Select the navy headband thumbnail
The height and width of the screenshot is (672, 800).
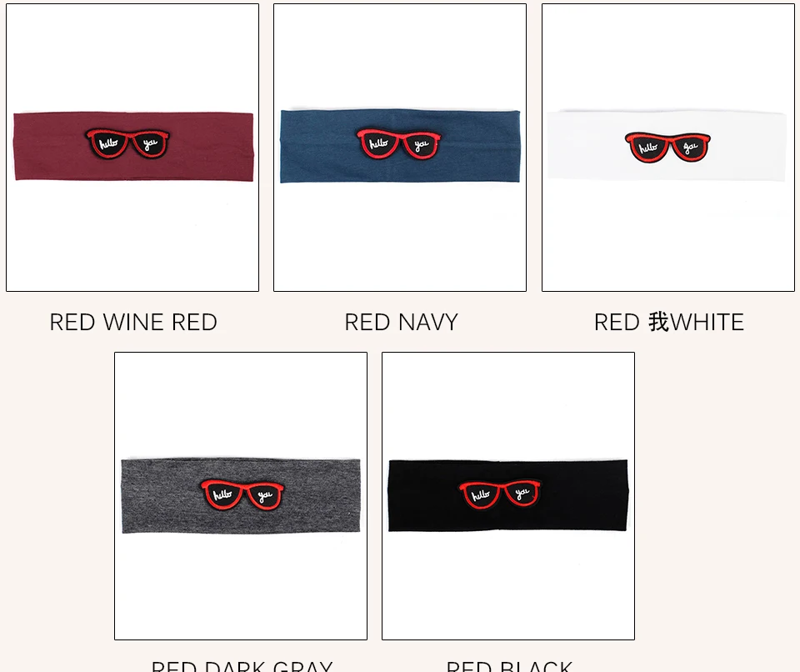[400, 148]
